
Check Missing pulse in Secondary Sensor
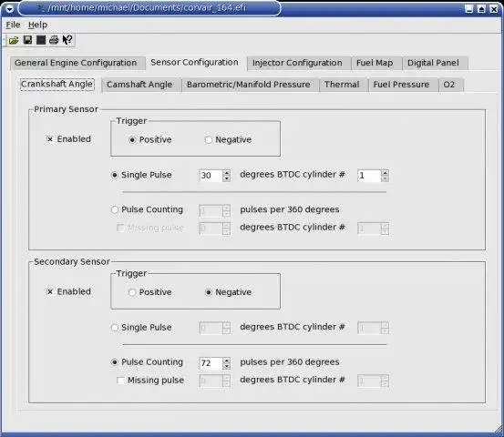pyautogui.click(x=120, y=381)
